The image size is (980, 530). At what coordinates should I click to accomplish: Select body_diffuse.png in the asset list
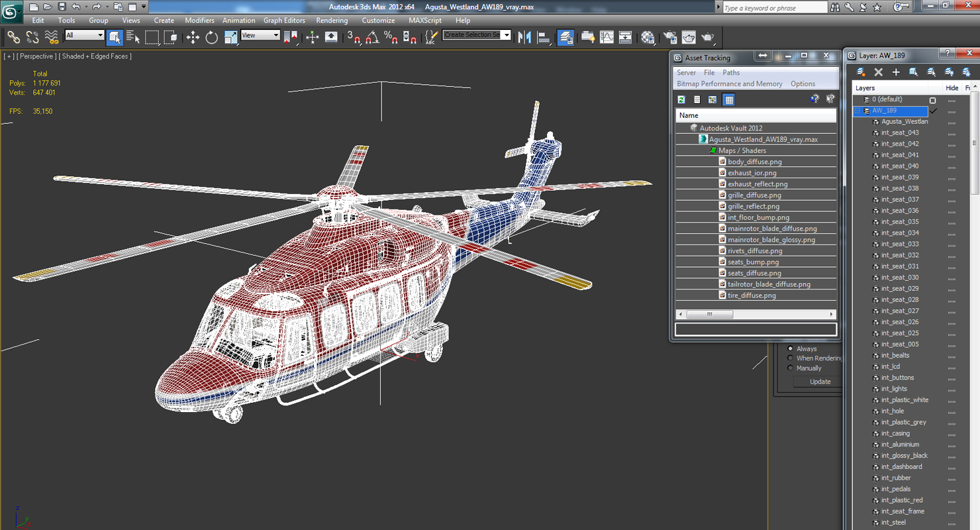[755, 162]
